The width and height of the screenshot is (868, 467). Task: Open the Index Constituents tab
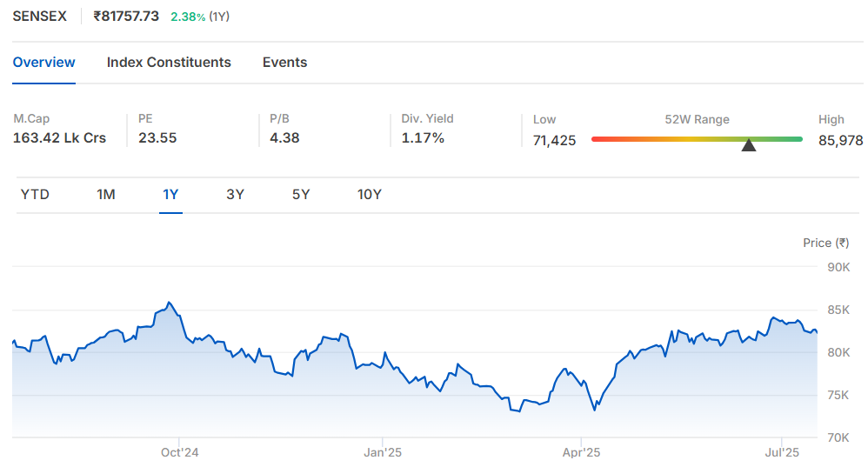tap(169, 62)
